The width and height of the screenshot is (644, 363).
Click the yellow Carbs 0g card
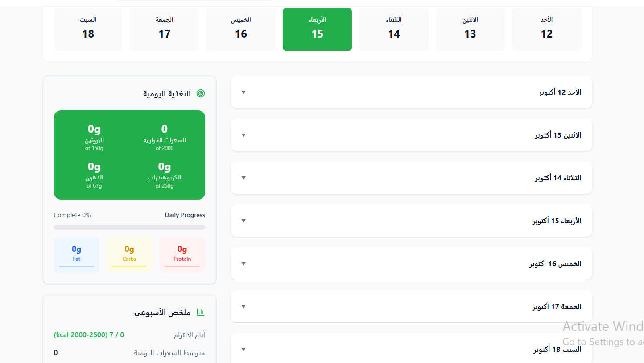[129, 255]
